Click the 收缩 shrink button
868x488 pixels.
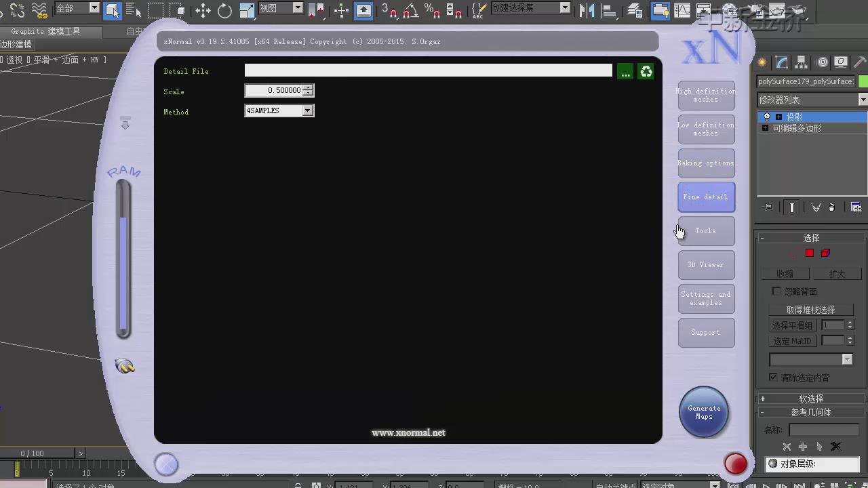click(x=785, y=274)
